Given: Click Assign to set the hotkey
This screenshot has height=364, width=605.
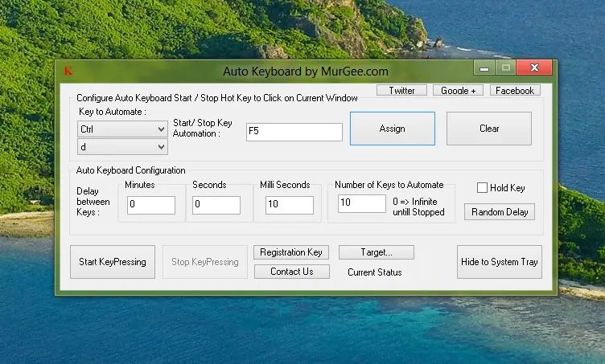Looking at the screenshot, I should click(393, 129).
